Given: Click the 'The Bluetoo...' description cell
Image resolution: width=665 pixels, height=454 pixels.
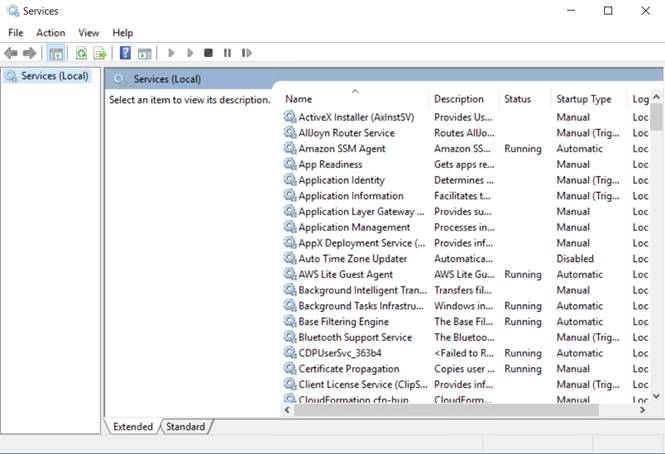Looking at the screenshot, I should [x=464, y=337].
